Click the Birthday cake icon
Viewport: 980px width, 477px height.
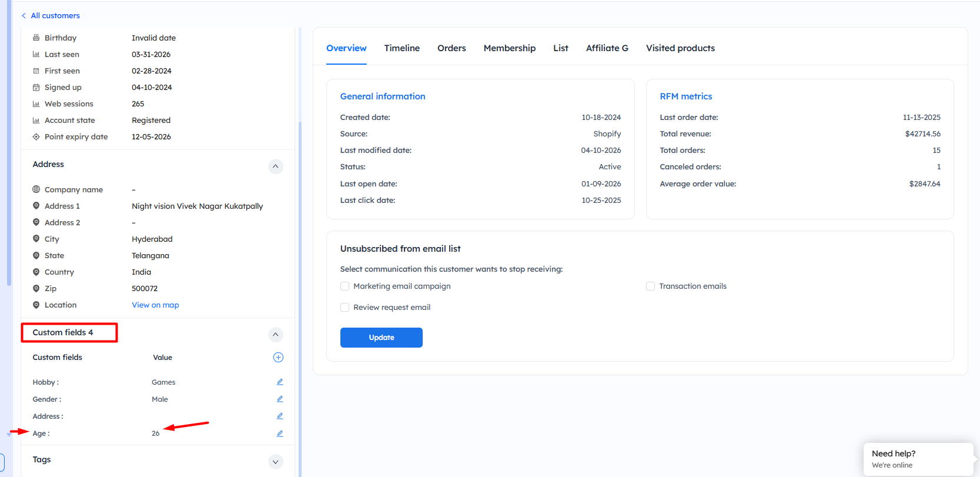pyautogui.click(x=36, y=38)
